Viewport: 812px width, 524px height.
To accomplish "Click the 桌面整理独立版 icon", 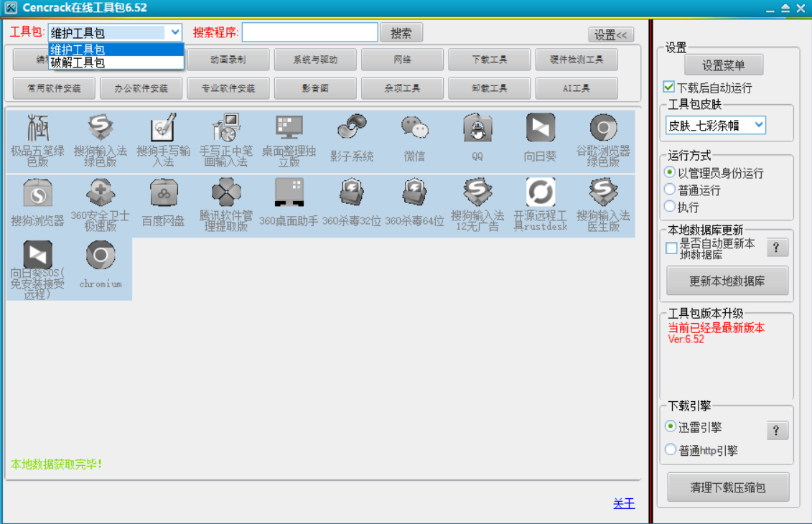I will tap(289, 127).
